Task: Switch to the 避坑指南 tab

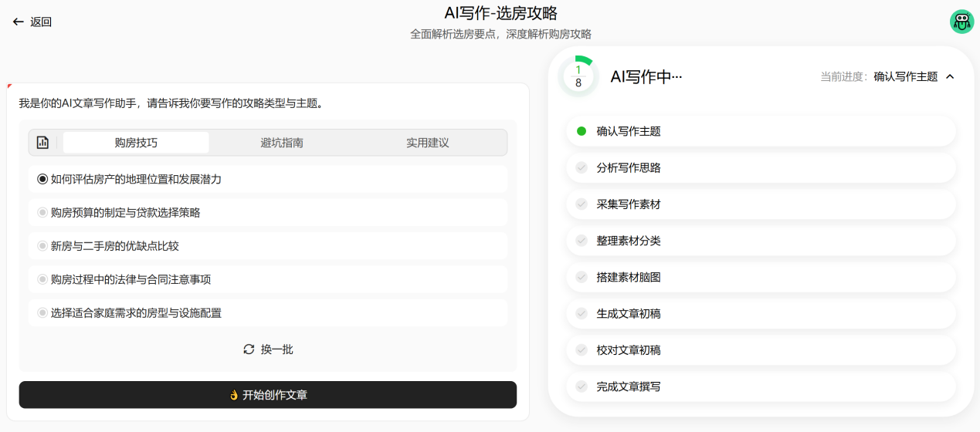Action: coord(282,143)
